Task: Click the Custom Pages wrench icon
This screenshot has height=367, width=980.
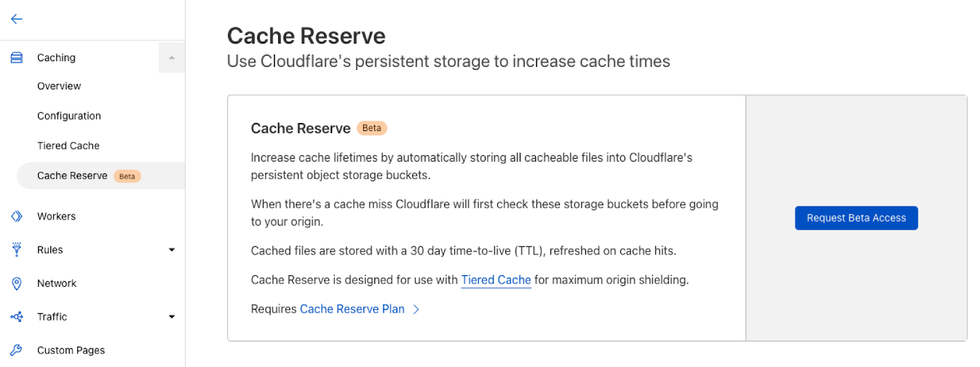Action: click(x=17, y=350)
